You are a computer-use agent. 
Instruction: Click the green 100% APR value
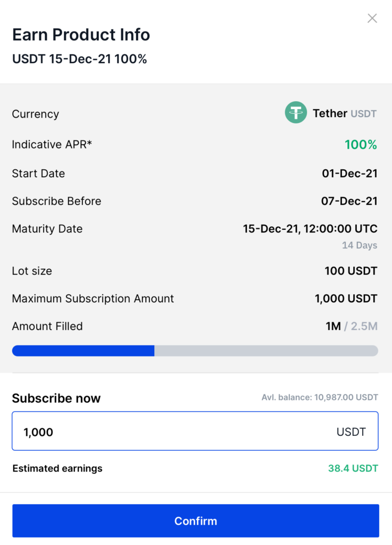(x=361, y=145)
